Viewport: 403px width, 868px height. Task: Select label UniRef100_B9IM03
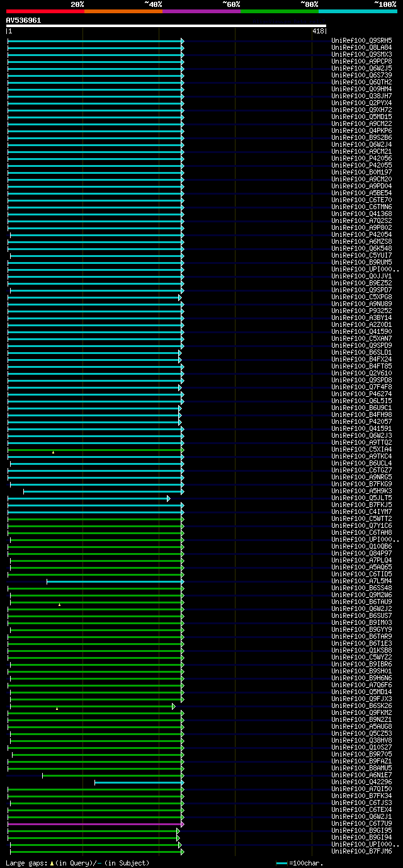click(361, 622)
